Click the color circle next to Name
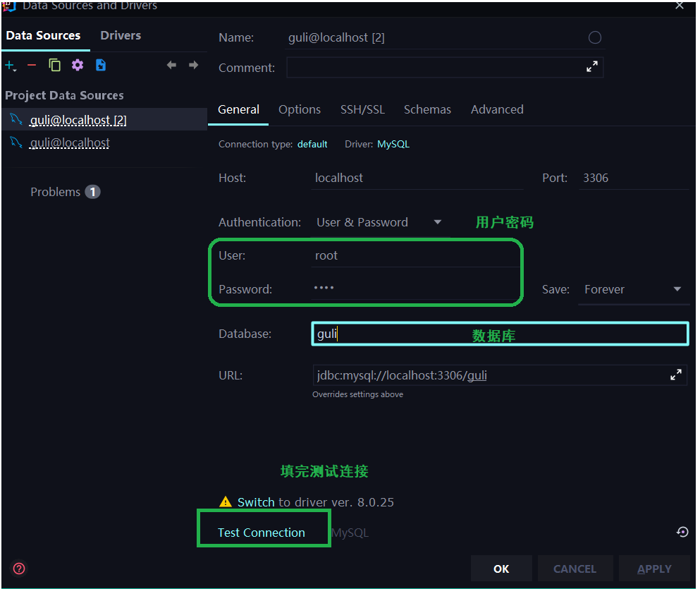Viewport: 700px width, 589px height. (x=595, y=37)
